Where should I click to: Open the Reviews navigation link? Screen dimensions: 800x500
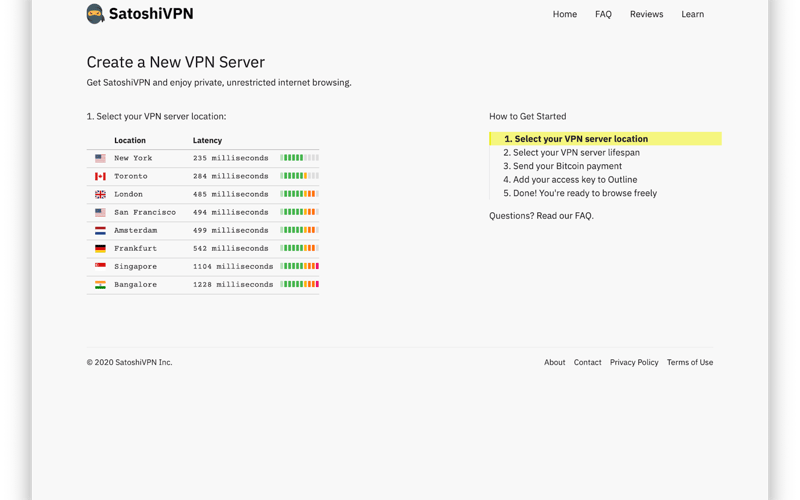click(x=646, y=14)
